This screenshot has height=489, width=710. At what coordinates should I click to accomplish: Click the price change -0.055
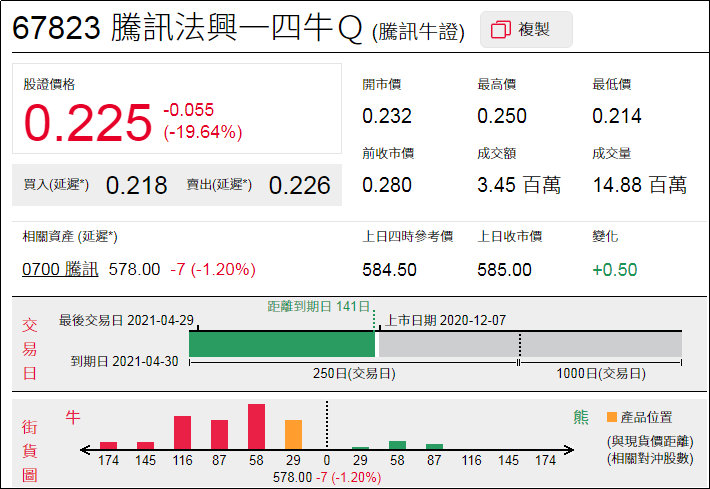coord(188,110)
